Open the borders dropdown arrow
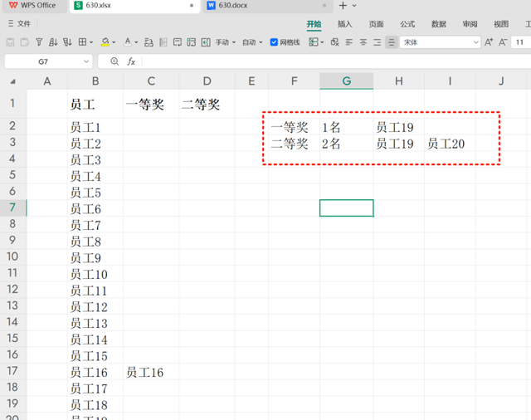531x420 pixels. (x=91, y=42)
